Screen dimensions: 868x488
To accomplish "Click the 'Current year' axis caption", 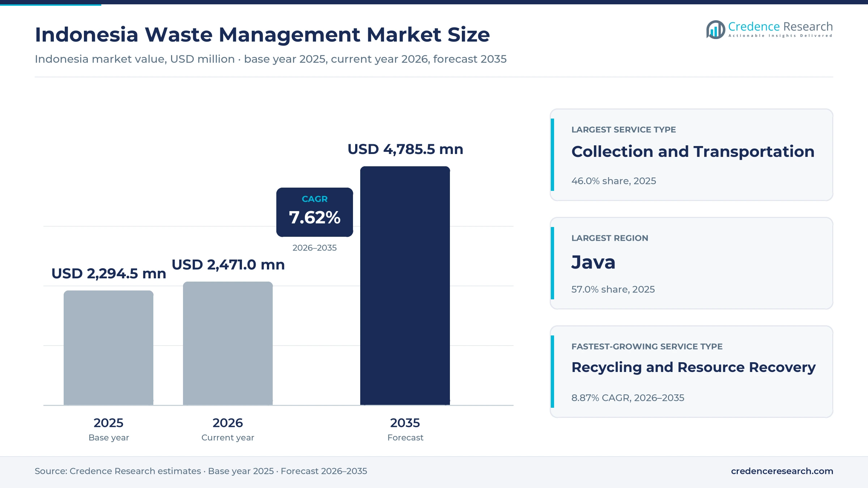I will 228,438.
